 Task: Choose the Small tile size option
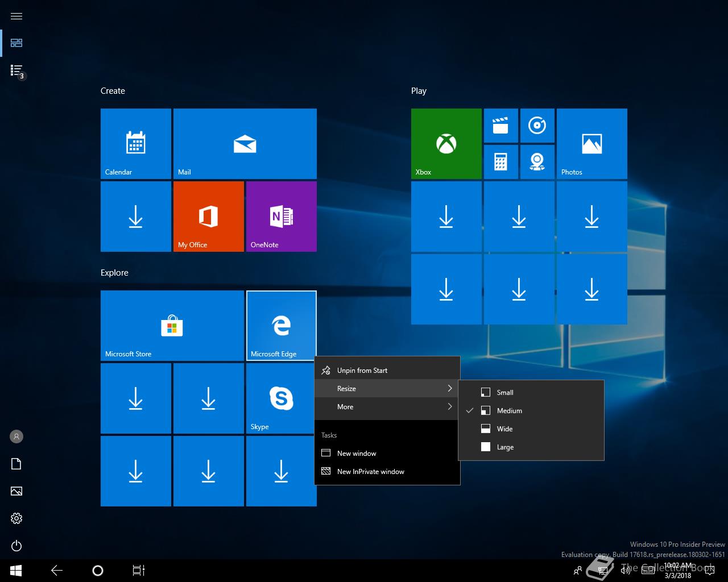(531, 392)
